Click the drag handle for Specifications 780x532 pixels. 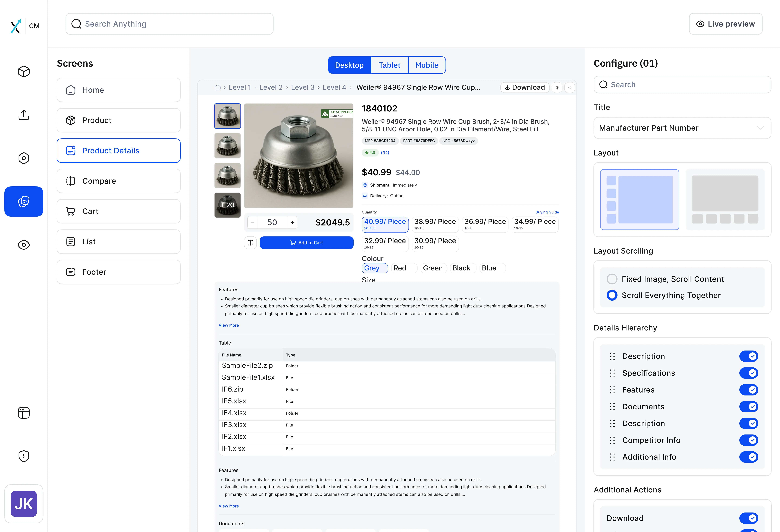click(612, 373)
